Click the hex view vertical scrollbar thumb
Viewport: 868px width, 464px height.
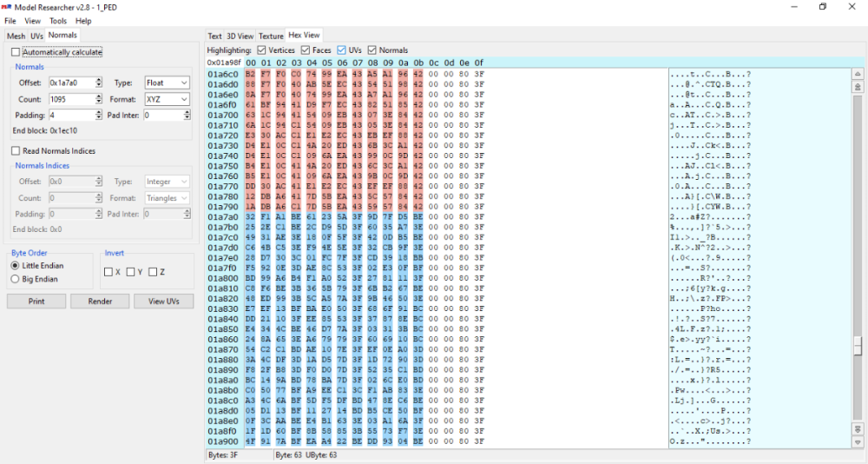tap(858, 342)
